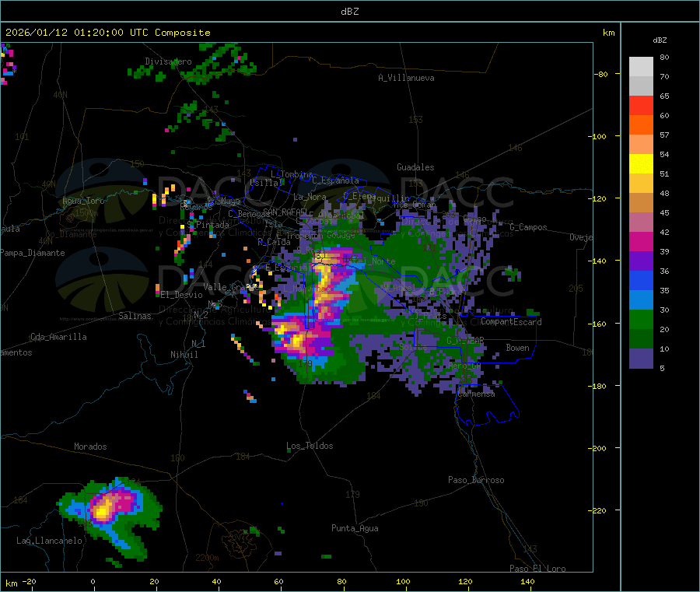700x592 pixels.
Task: Select the 30 dBZ light blue legend swatch
Action: (641, 300)
